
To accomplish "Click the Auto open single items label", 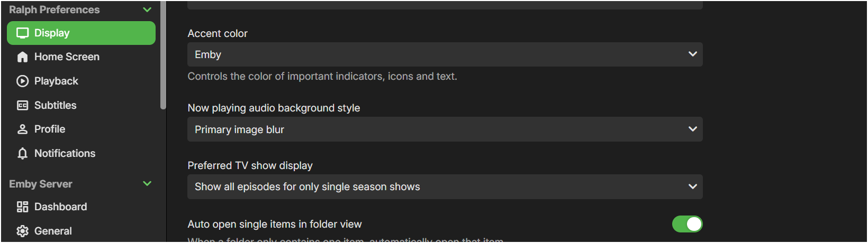I will (x=275, y=225).
